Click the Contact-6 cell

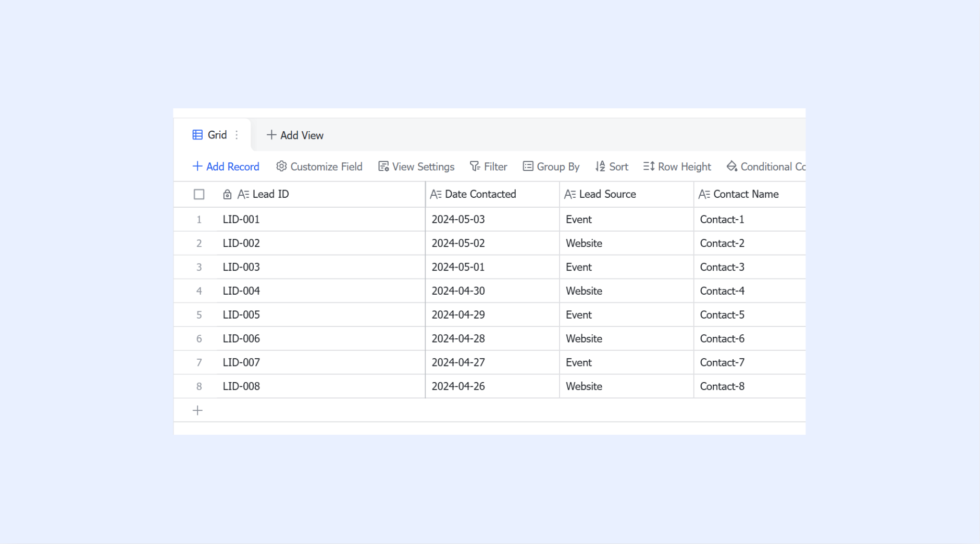750,339
